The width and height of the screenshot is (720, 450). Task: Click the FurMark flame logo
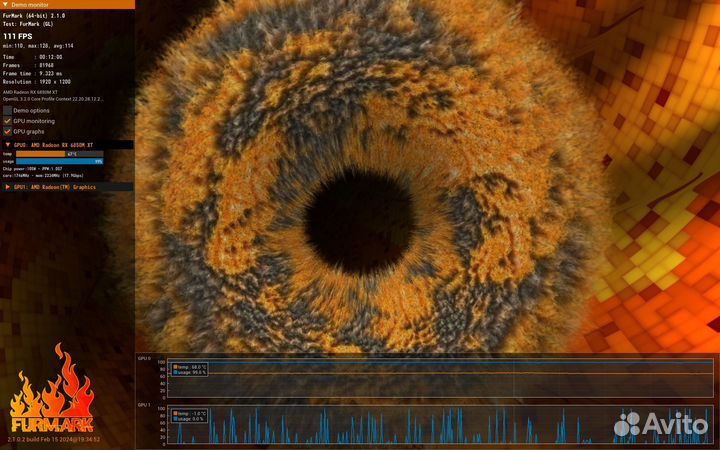click(x=52, y=388)
